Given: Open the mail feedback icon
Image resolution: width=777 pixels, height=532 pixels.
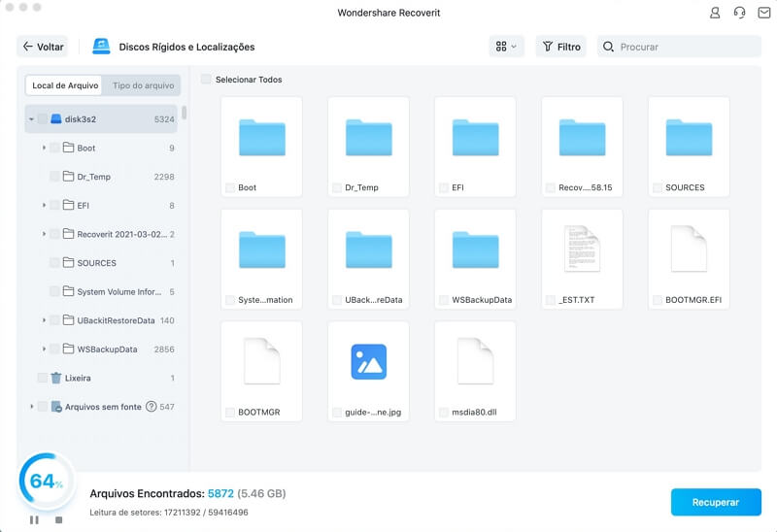Looking at the screenshot, I should [x=764, y=13].
